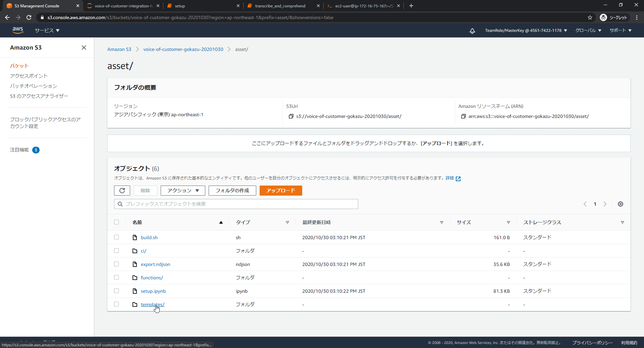Viewport: 644px width, 348px height.
Task: Click the フォルダの作成 button
Action: coord(232,191)
